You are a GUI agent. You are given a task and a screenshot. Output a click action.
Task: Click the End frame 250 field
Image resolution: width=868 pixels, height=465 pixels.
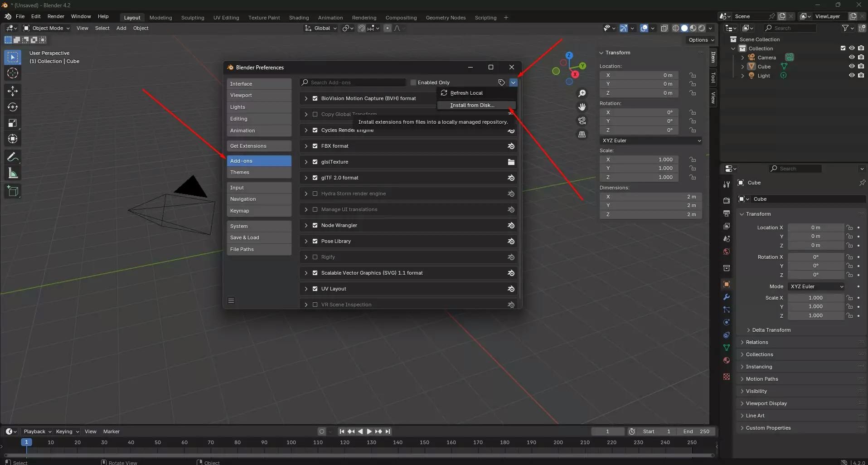coord(697,431)
